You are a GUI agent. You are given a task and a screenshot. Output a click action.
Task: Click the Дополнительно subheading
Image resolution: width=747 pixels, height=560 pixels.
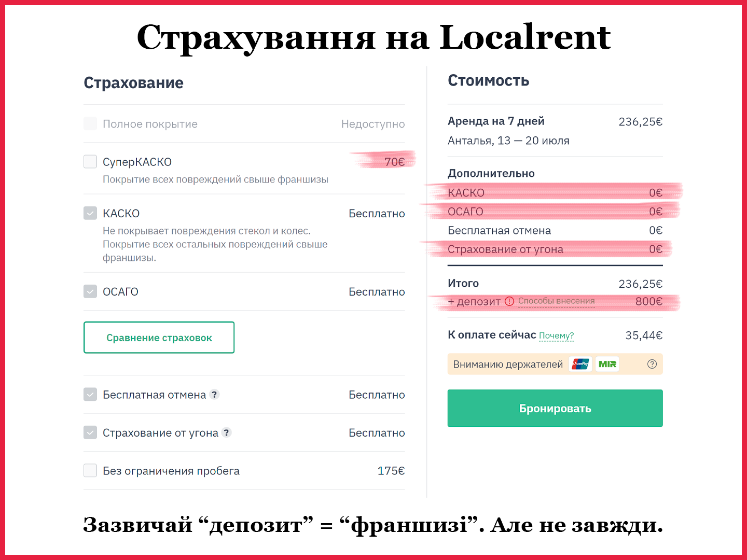491,173
